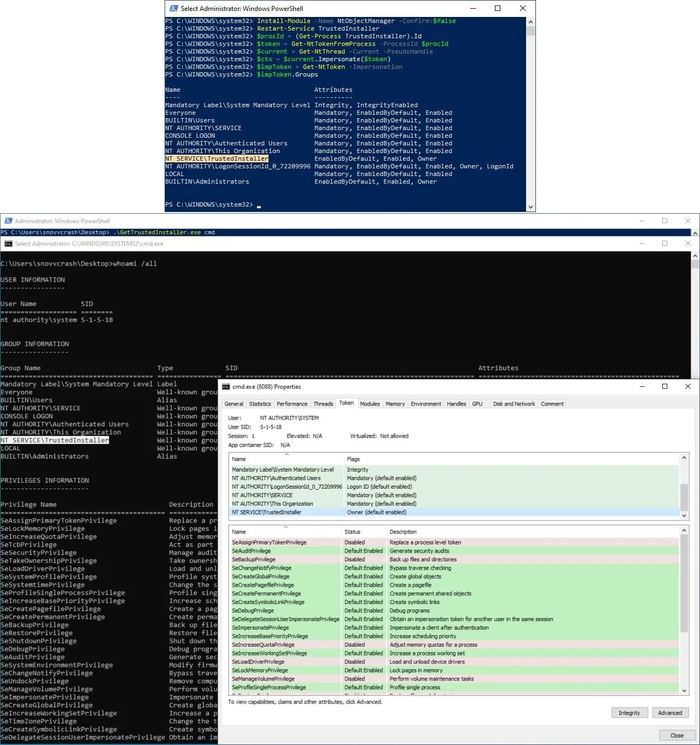Open the Comment tab
Image resolution: width=700 pixels, height=745 pixels.
tap(552, 404)
